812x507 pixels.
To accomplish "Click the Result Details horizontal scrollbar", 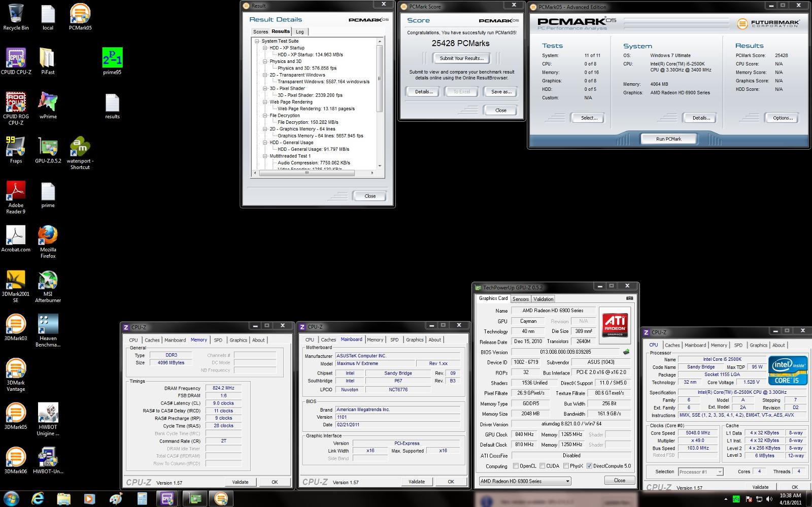I will coord(314,173).
